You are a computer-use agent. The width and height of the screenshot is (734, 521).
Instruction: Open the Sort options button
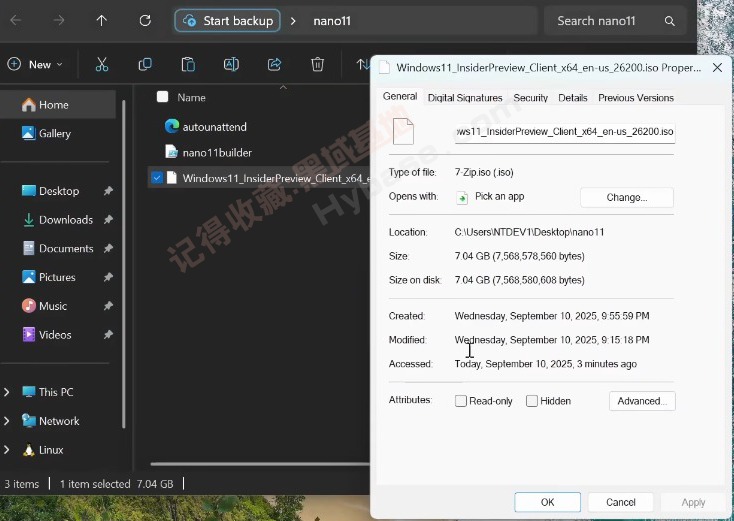click(363, 65)
